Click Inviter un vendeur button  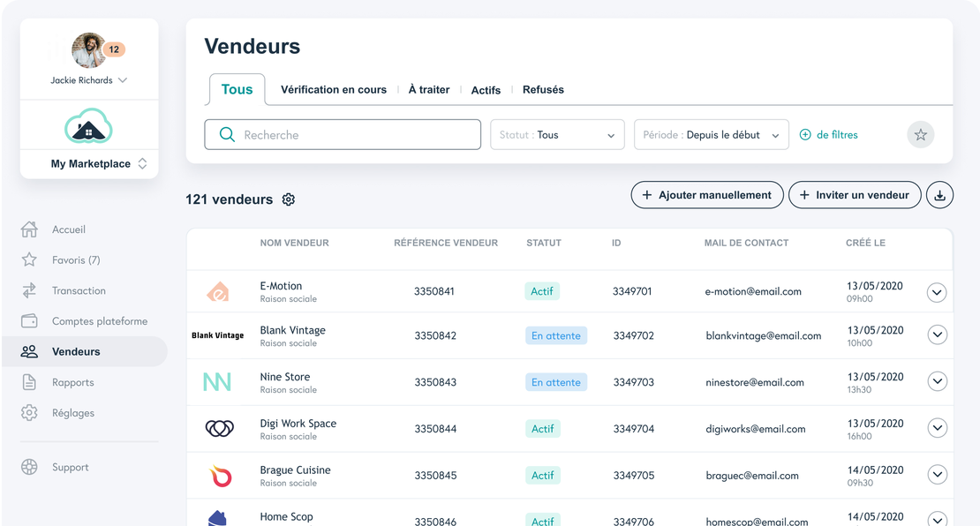pyautogui.click(x=854, y=195)
